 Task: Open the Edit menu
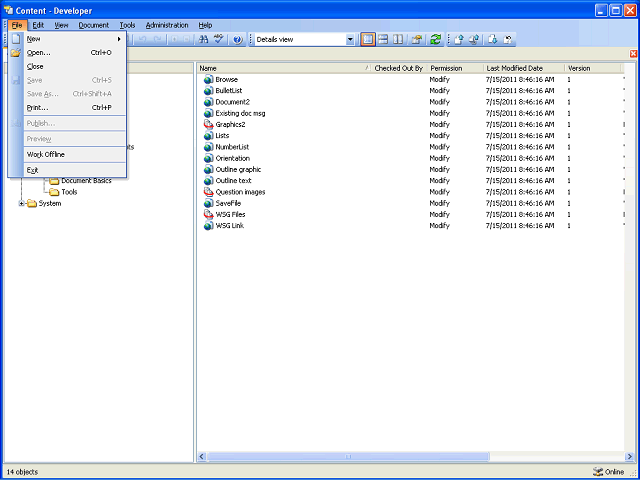[x=38, y=25]
